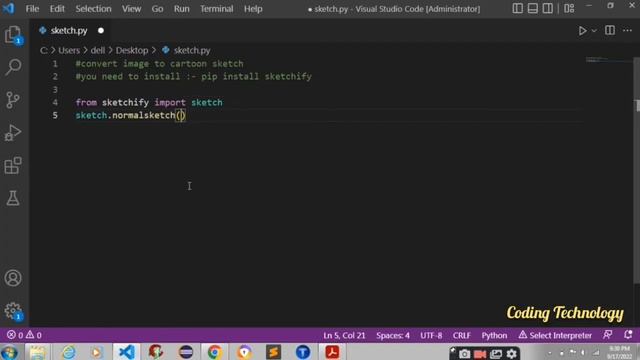640x360 pixels.
Task: Open the Run menu
Action: (181, 9)
